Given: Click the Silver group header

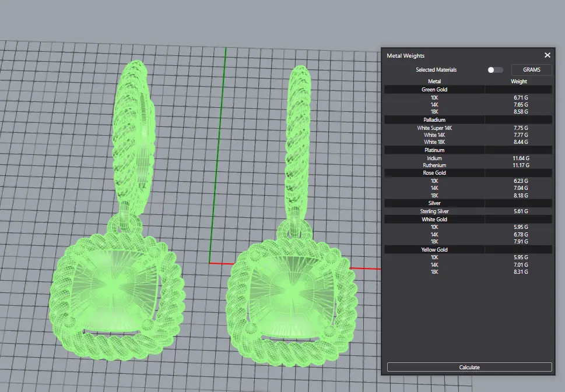Looking at the screenshot, I should coord(434,203).
